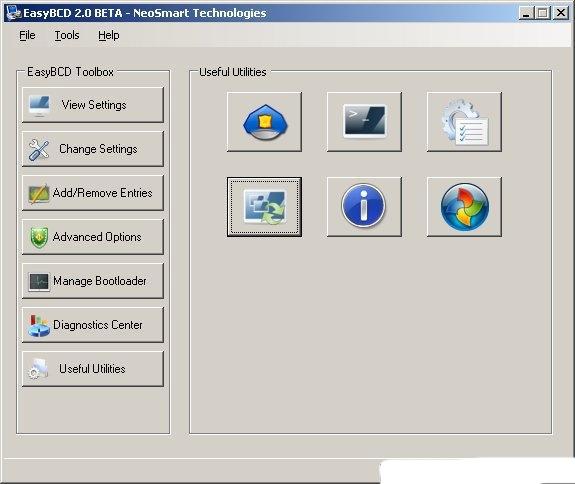This screenshot has height=484, width=575.
Task: Select Manage Bootloader
Action: [x=93, y=281]
